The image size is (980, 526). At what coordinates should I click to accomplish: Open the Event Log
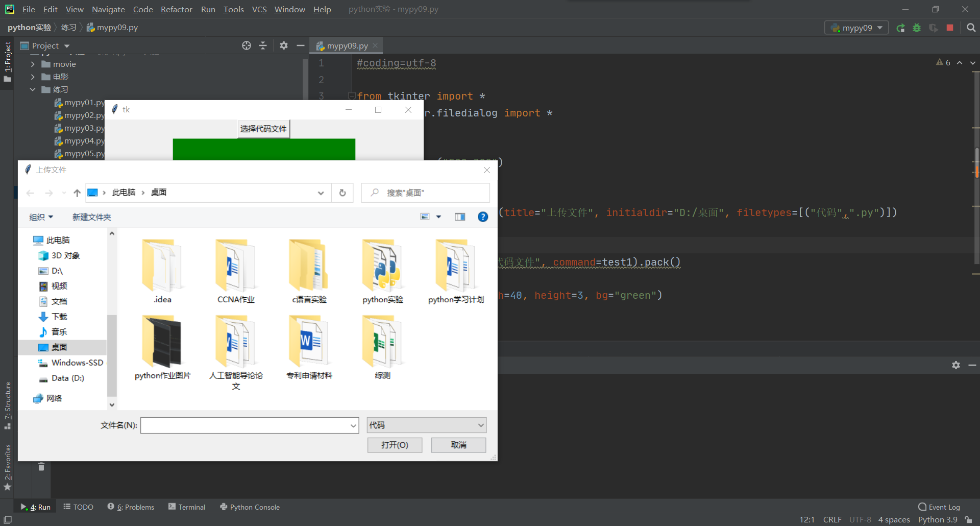coord(939,507)
